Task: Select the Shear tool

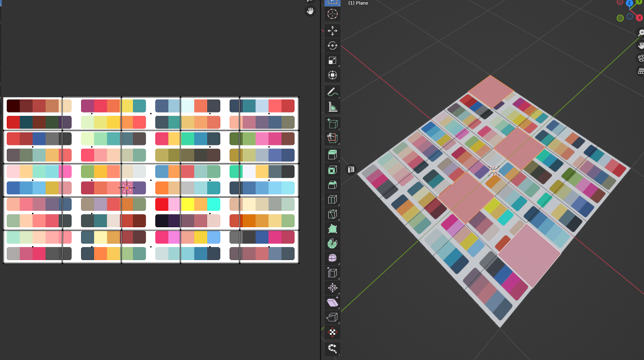Action: click(333, 303)
